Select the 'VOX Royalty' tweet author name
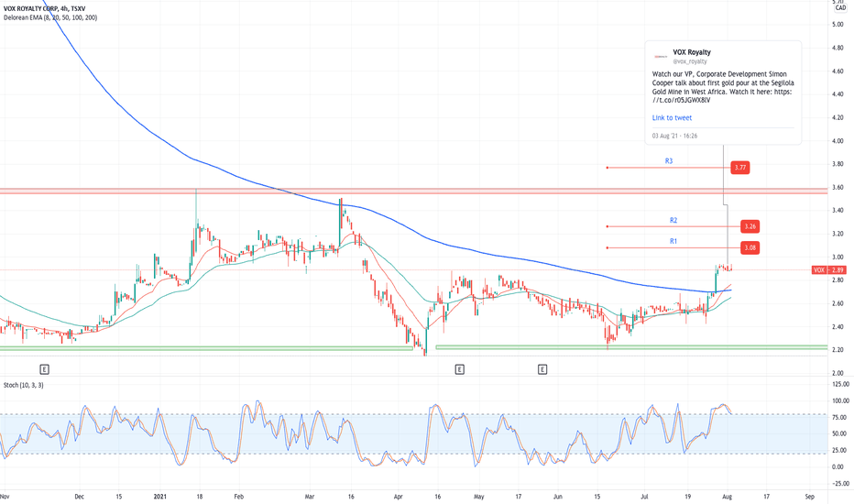Image resolution: width=854 pixels, height=504 pixels. 692,52
